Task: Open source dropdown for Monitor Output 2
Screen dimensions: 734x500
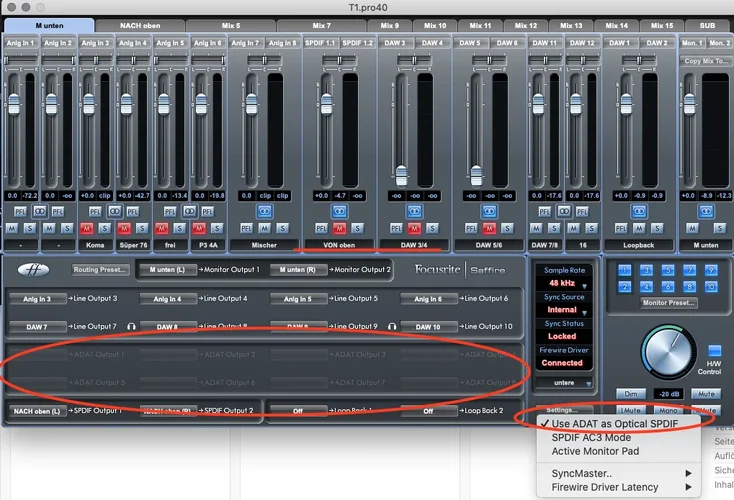Action: coord(298,270)
